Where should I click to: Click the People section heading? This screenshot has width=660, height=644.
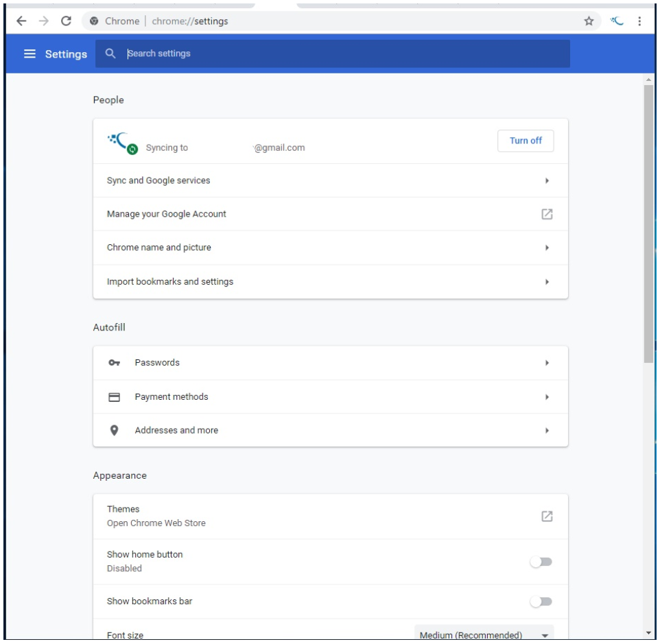108,100
